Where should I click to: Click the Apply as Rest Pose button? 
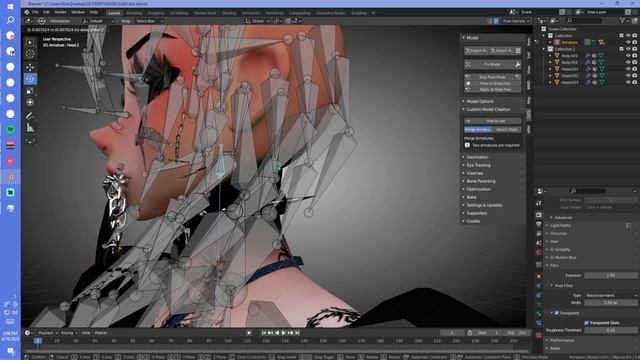pos(493,90)
